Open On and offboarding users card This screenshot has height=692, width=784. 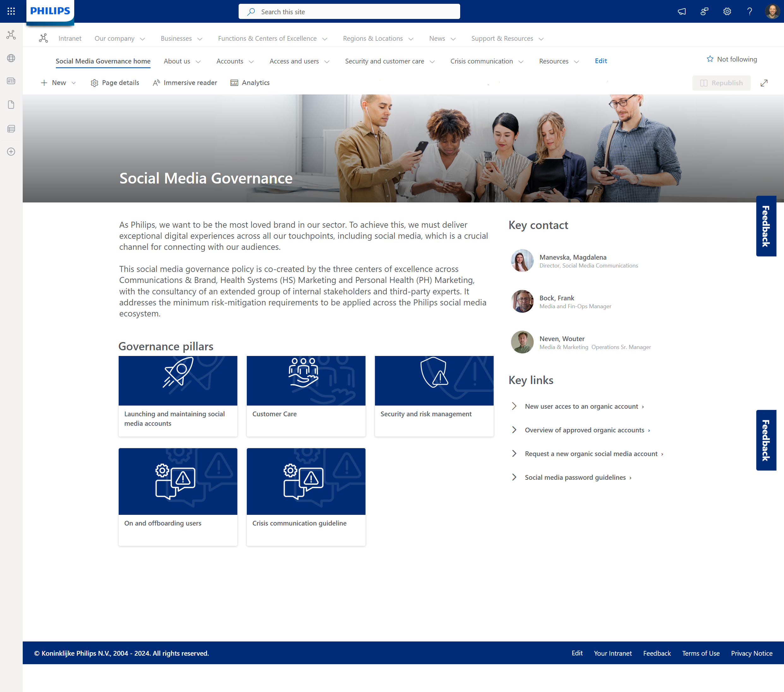[x=178, y=496]
